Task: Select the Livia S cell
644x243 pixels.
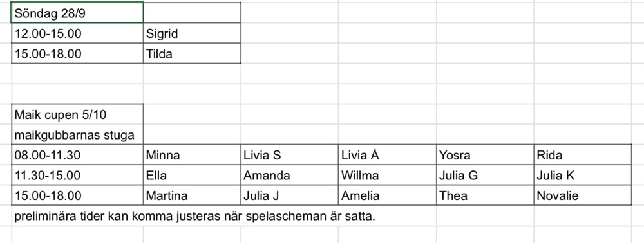Action: 289,154
